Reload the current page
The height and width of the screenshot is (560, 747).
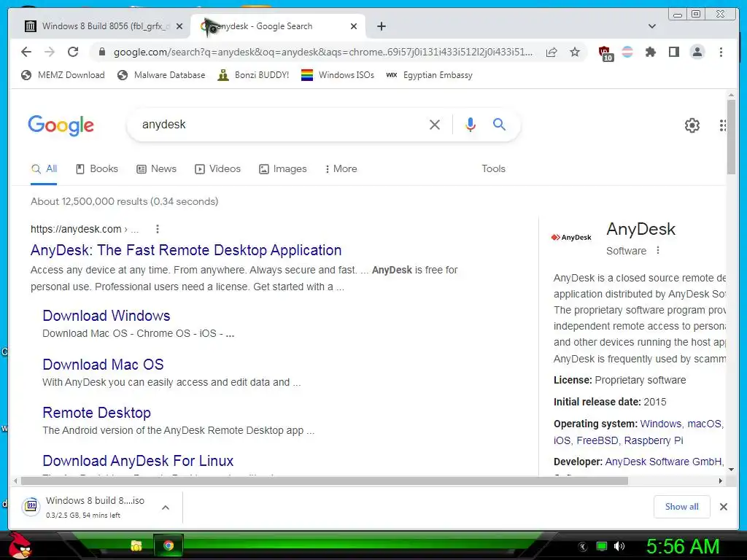click(x=73, y=52)
